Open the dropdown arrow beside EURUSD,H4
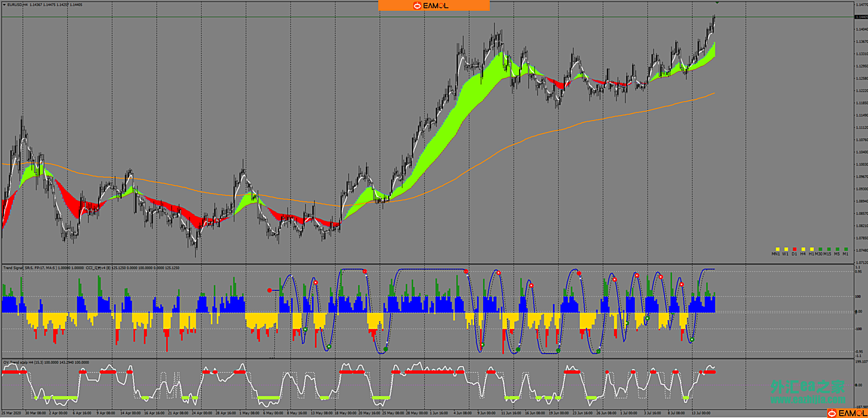Viewport: 868px width, 418px height. click(x=4, y=5)
